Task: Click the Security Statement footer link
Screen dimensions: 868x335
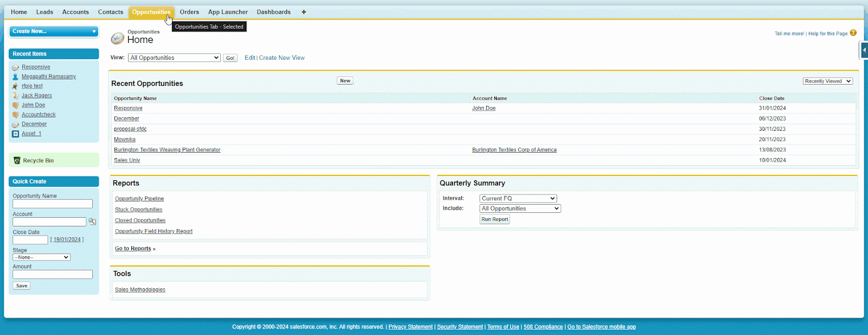Action: (x=460, y=327)
